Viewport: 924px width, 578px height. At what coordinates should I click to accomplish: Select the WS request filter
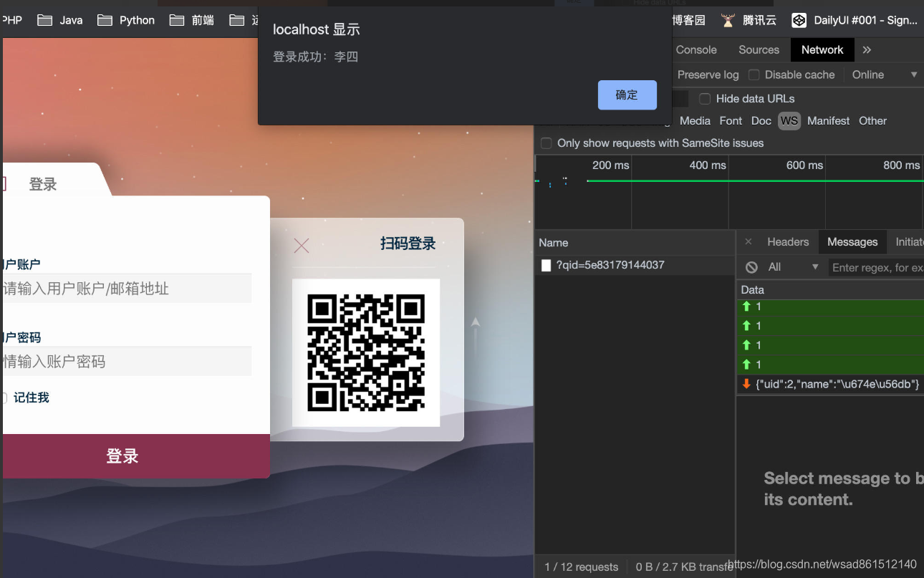(789, 120)
